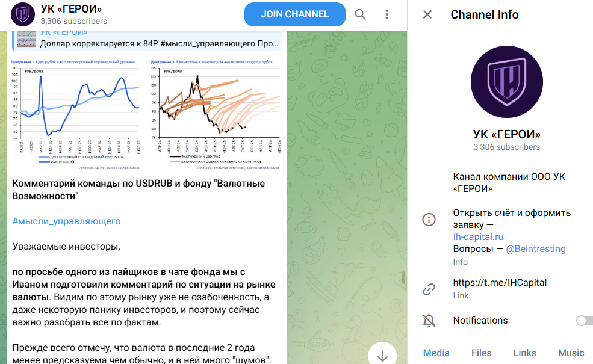Open search in channel
This screenshot has width=593, height=364.
pos(360,14)
